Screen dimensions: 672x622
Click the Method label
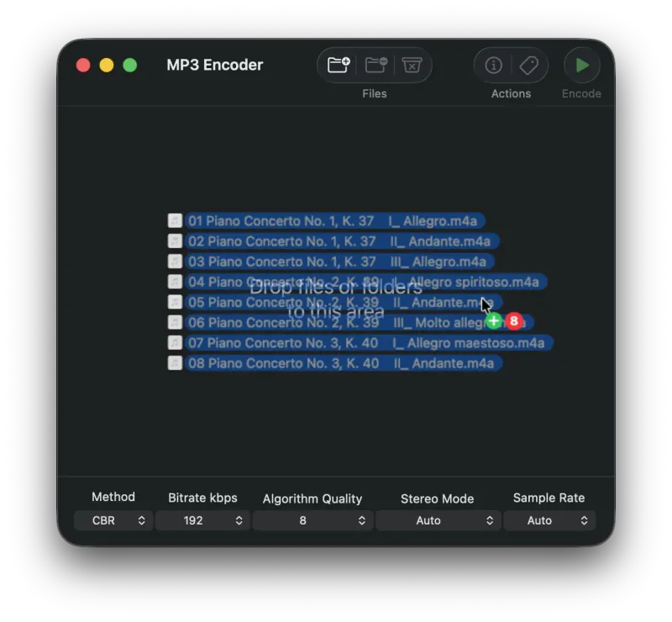(113, 497)
